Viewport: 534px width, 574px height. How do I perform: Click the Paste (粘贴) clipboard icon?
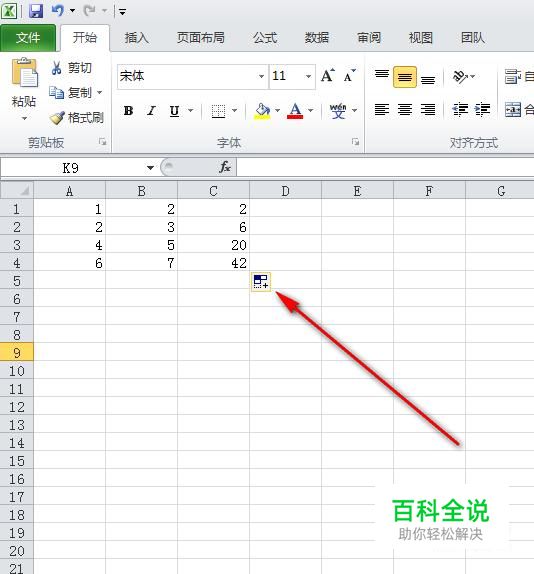[24, 72]
